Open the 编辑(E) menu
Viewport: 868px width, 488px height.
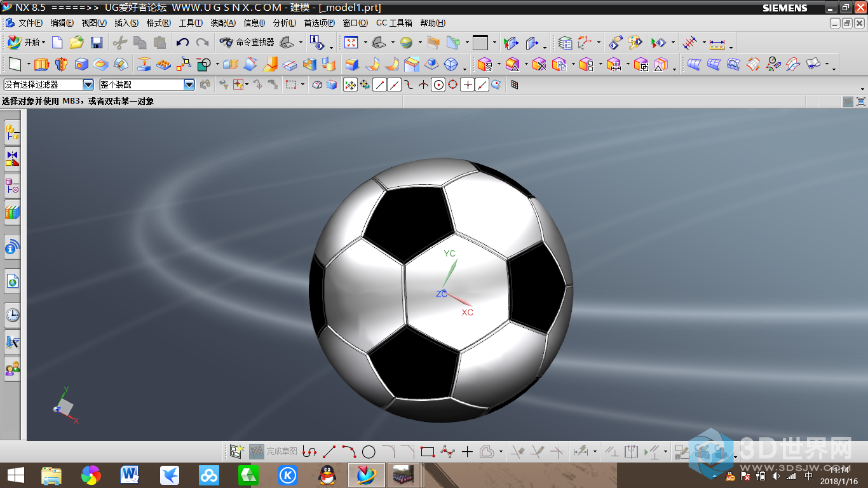(62, 23)
